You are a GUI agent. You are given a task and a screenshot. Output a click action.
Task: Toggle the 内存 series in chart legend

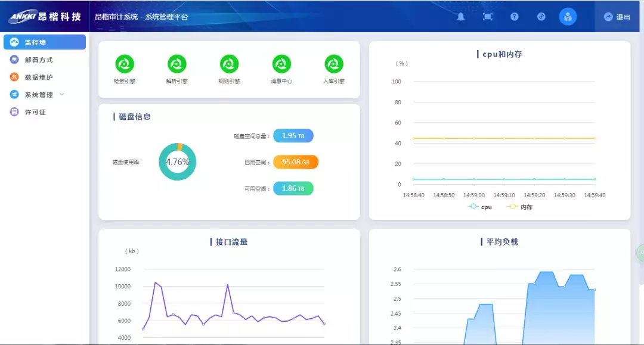(519, 207)
